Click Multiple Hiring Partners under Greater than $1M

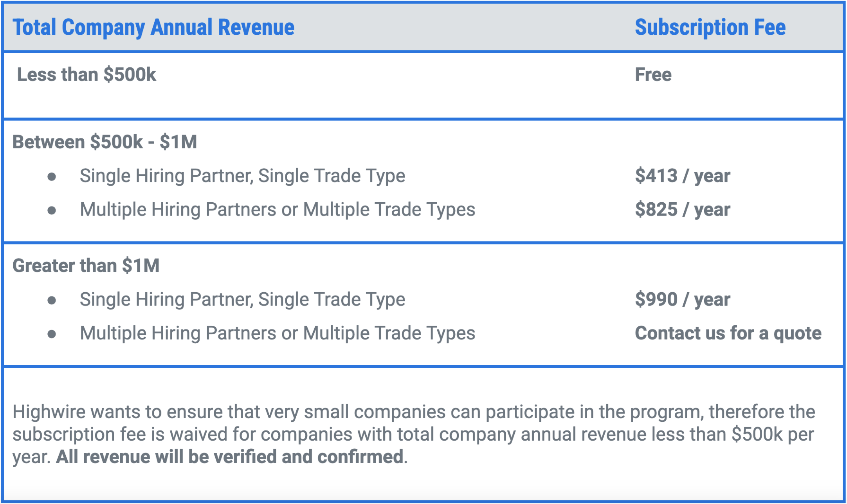point(278,333)
